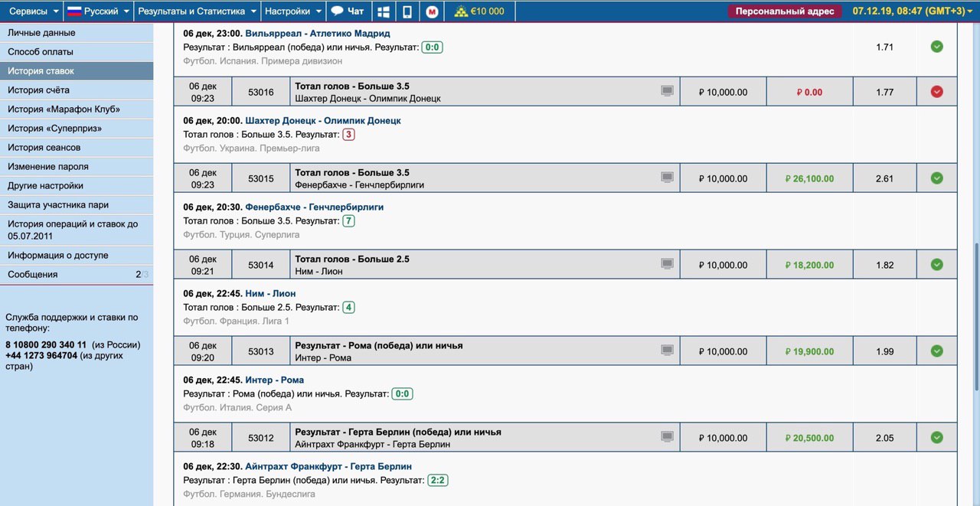The image size is (980, 506).
Task: Click the odds value 2.61
Action: (884, 178)
